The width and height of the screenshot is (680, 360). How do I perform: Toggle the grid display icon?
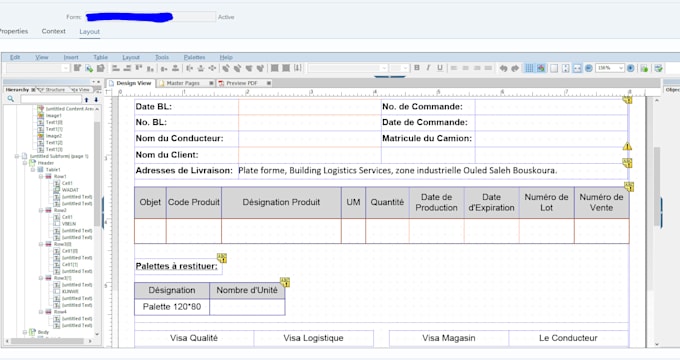(x=529, y=68)
